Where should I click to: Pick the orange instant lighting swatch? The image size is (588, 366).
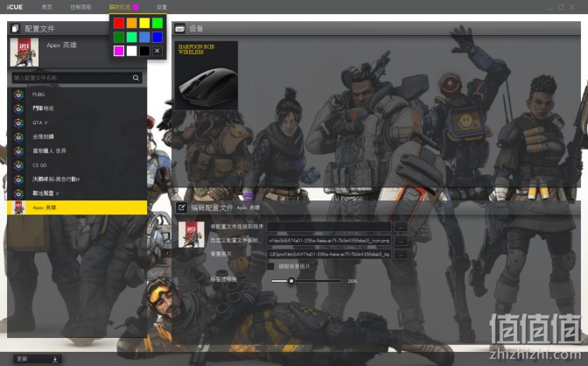click(x=131, y=24)
